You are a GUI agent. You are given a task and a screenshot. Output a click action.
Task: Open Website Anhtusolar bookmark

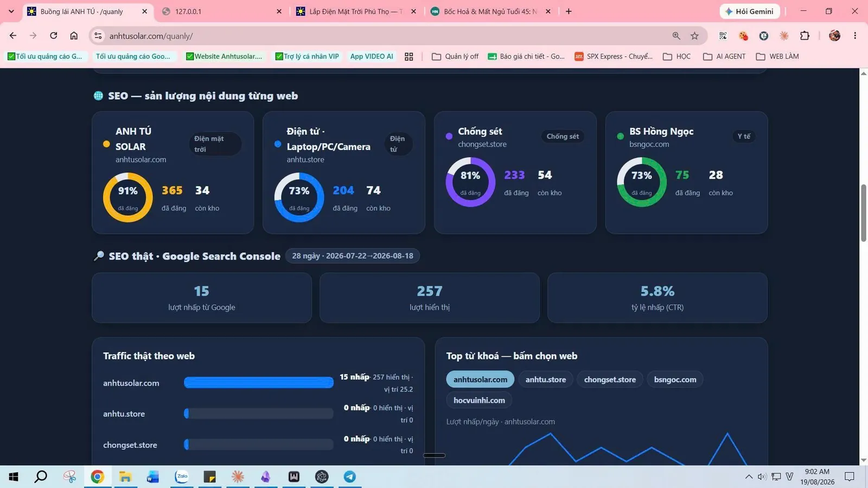(x=224, y=56)
